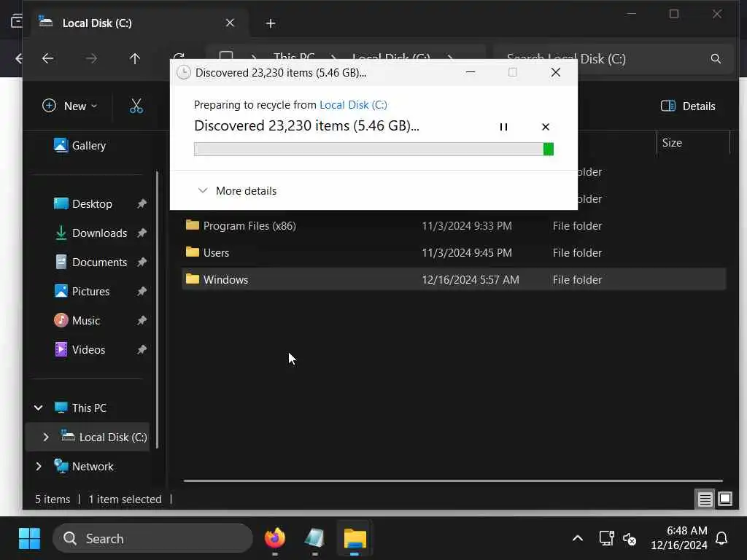Open Videos in quick access
Screen dimensions: 747x560
[x=79, y=349]
